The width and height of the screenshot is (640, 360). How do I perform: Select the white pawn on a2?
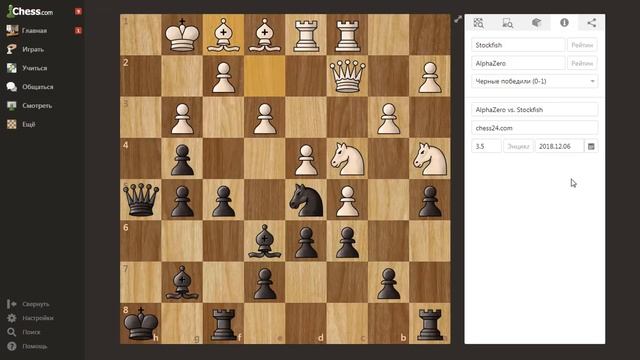[x=430, y=76]
